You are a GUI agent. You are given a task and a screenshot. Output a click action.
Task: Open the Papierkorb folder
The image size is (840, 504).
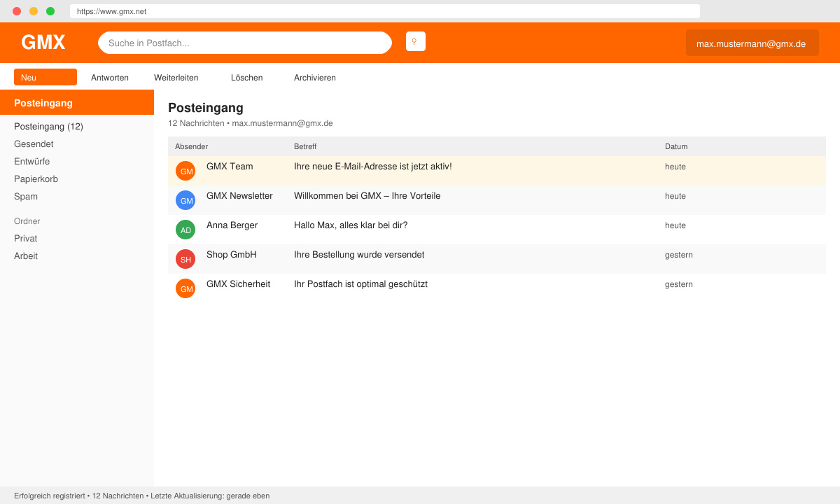click(36, 179)
